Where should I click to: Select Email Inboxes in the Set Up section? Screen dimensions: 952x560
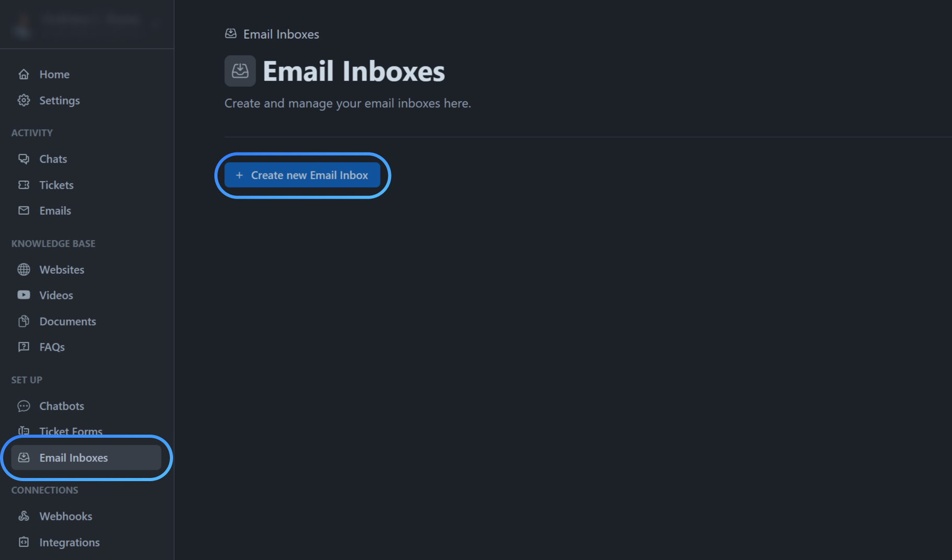coord(74,458)
